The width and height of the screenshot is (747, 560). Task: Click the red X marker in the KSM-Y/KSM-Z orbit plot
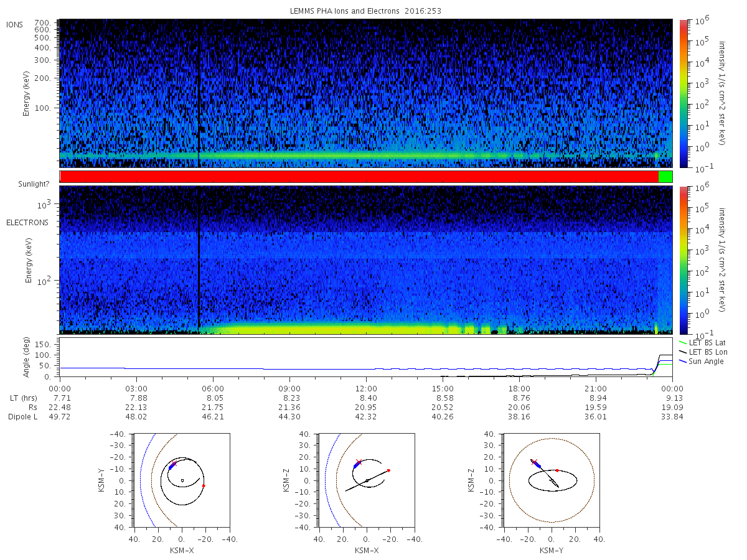coord(533,462)
